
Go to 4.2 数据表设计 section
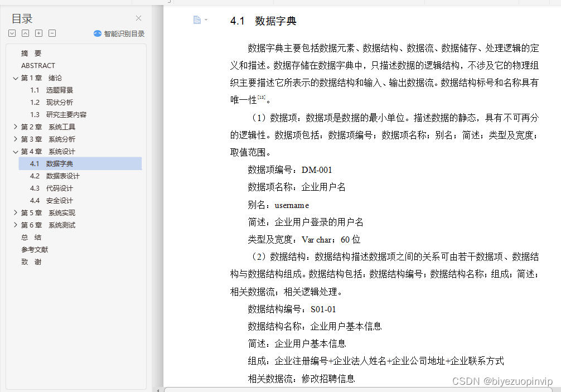(x=55, y=176)
